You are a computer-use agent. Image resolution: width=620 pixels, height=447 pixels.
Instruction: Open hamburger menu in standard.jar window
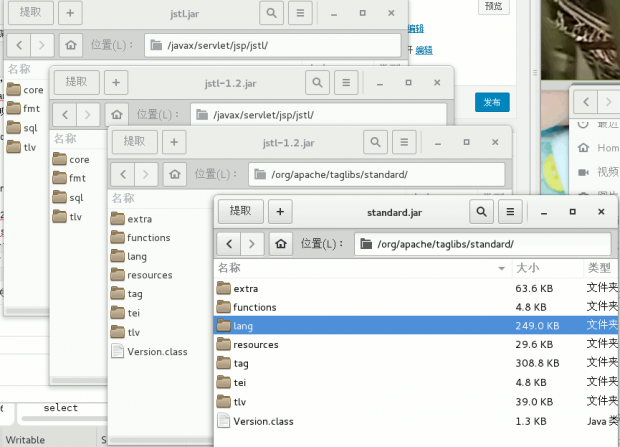tap(510, 211)
